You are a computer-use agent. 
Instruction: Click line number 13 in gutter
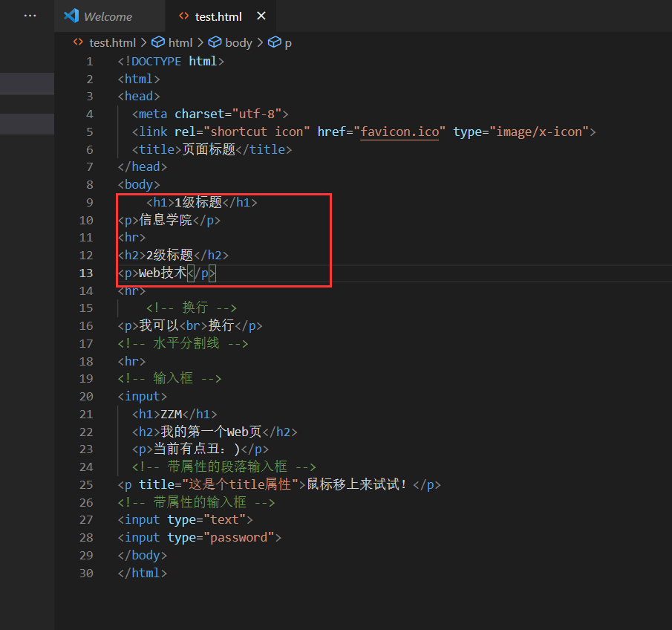86,273
